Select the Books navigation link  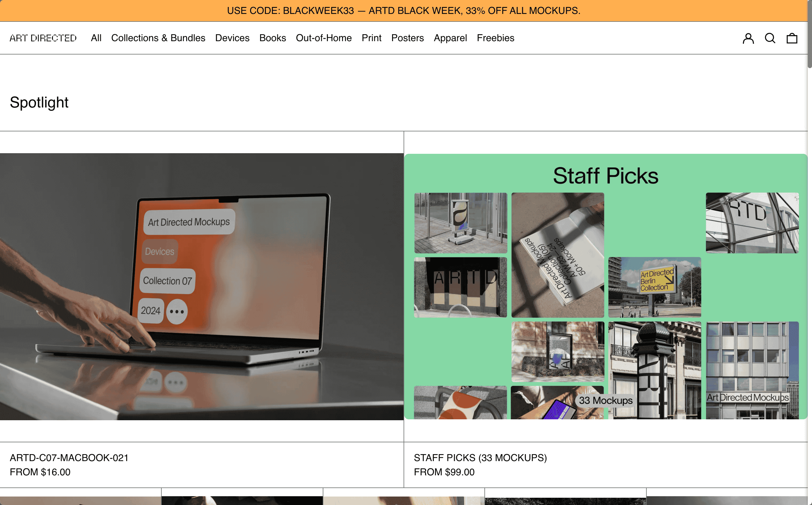pyautogui.click(x=272, y=38)
